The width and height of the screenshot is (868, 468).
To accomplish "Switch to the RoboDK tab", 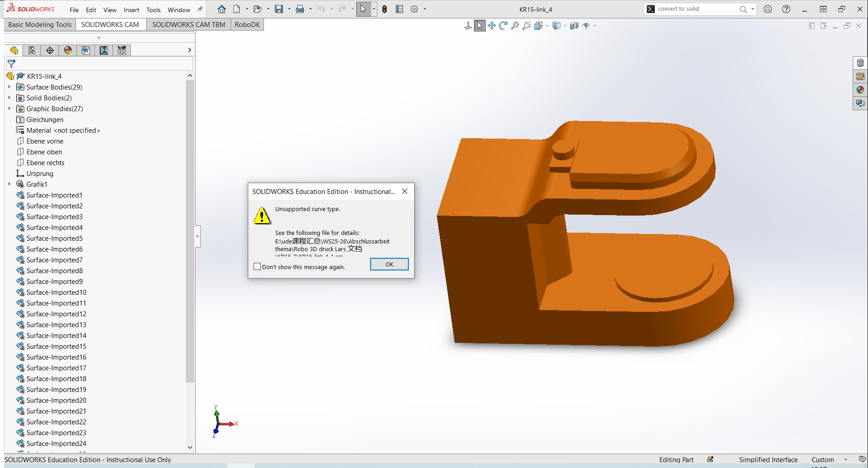I will [x=247, y=25].
